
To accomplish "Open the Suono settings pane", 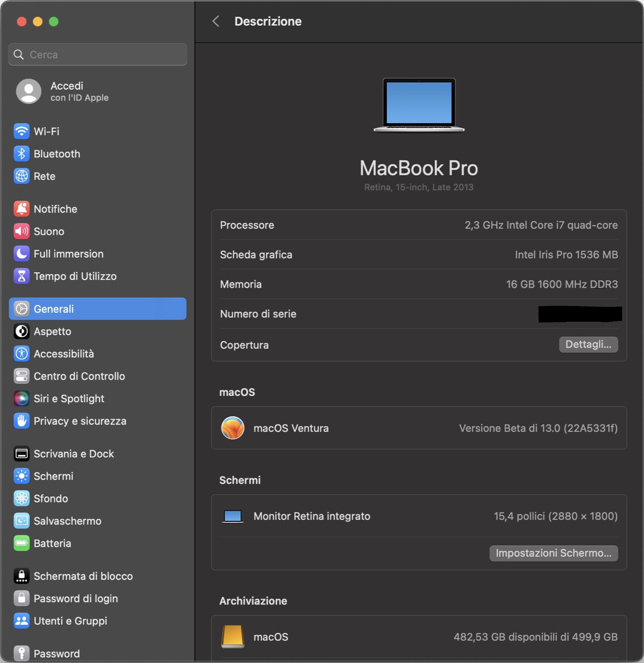I will pos(97,231).
